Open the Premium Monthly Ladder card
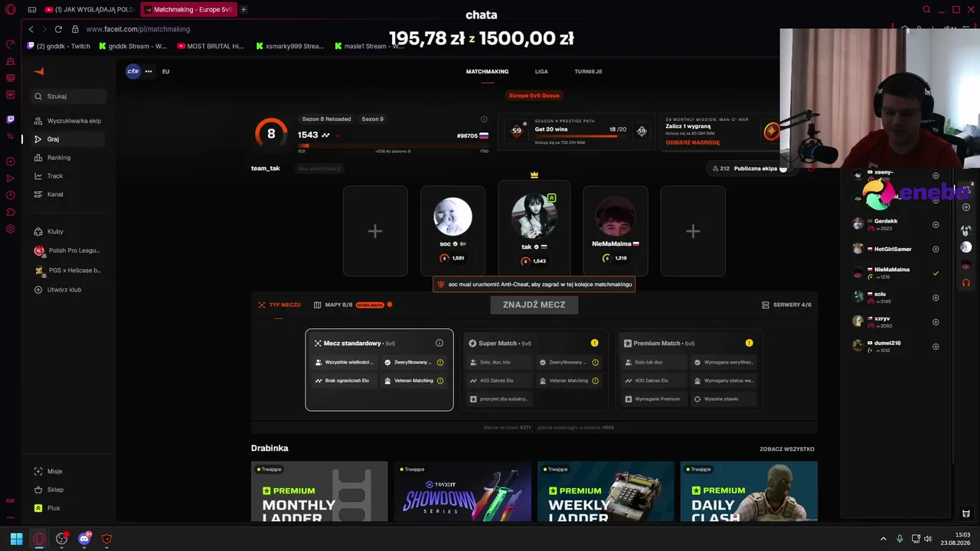The height and width of the screenshot is (551, 980). click(319, 491)
